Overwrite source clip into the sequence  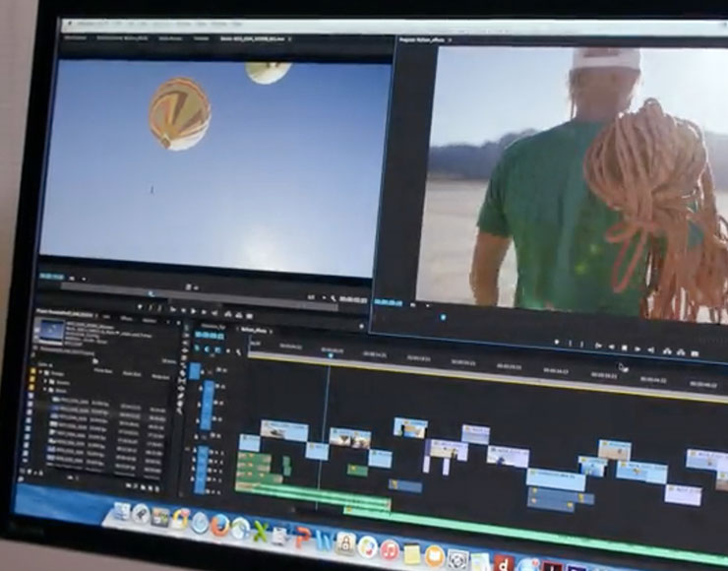click(239, 315)
